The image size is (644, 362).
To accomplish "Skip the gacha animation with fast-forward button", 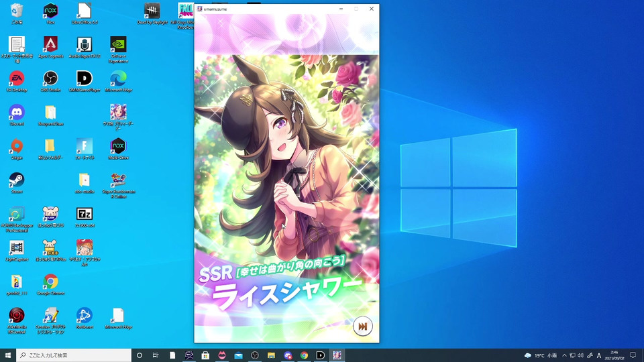I will tap(362, 326).
